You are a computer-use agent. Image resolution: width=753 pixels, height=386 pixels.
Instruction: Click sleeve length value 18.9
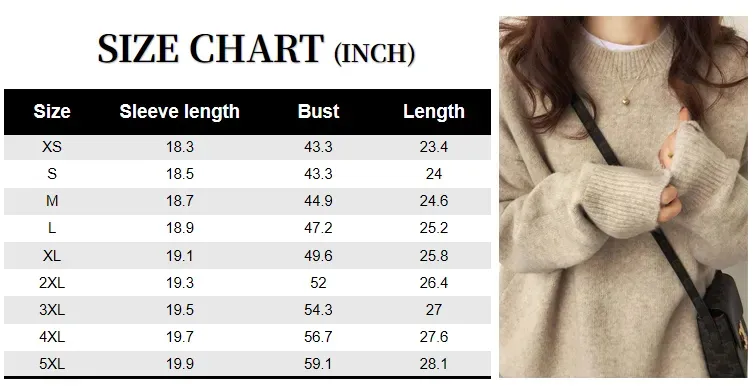point(180,228)
